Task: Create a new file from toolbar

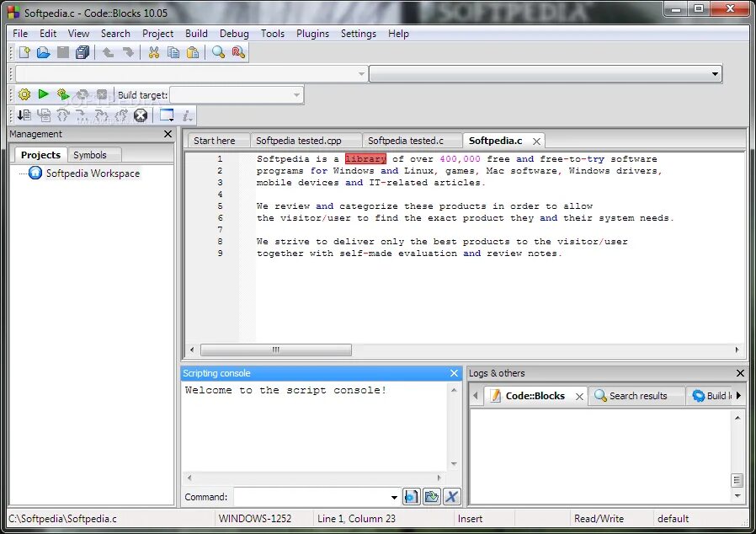Action: click(24, 52)
